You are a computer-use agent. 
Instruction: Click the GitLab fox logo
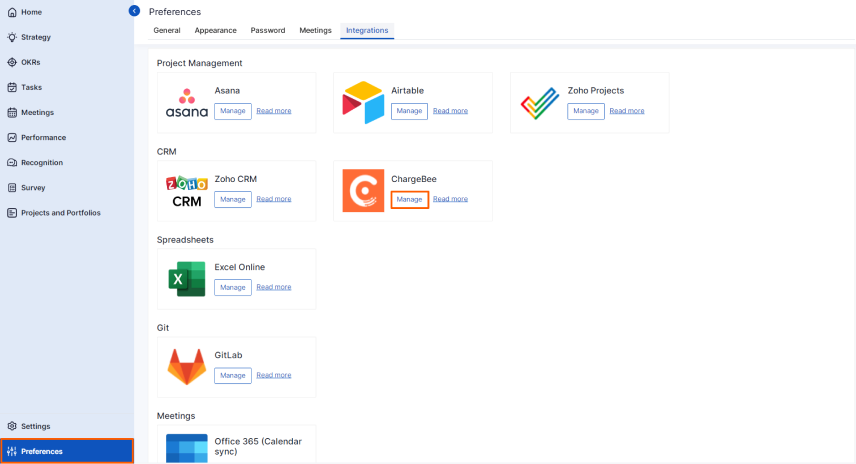(x=187, y=367)
